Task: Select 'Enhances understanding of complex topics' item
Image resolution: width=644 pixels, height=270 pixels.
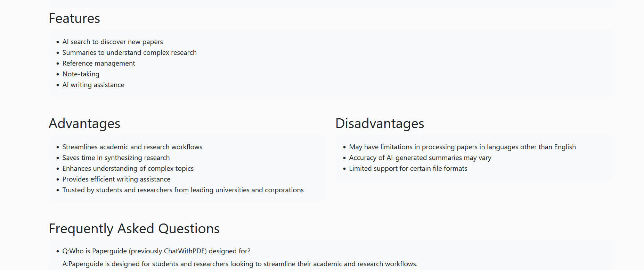Action: click(x=128, y=168)
